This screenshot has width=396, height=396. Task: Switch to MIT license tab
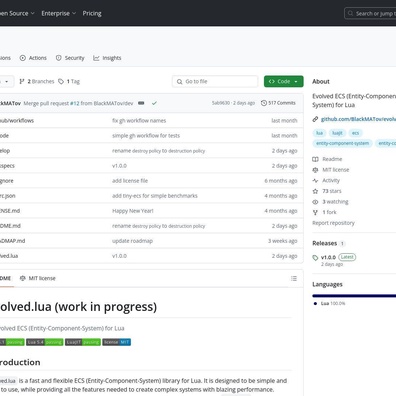pyautogui.click(x=38, y=278)
